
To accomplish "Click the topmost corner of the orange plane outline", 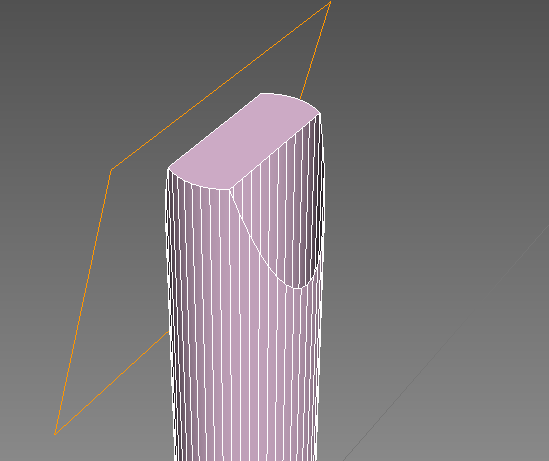I will (330, 2).
